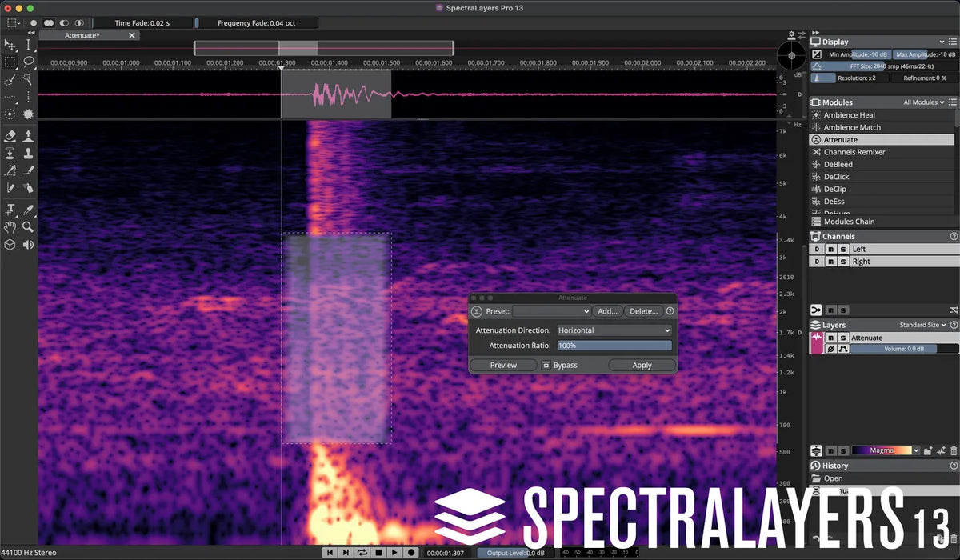The width and height of the screenshot is (960, 560).
Task: Select the Brush selection tool
Action: click(x=10, y=79)
